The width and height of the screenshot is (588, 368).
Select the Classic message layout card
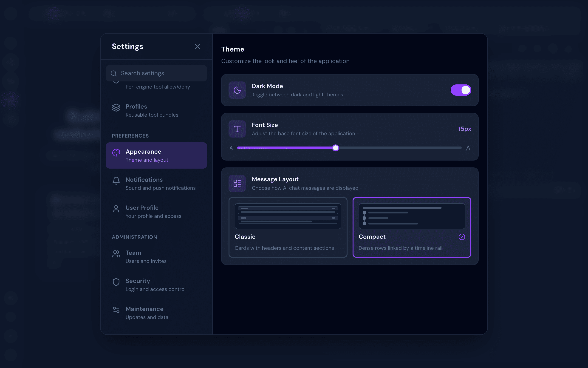click(288, 227)
